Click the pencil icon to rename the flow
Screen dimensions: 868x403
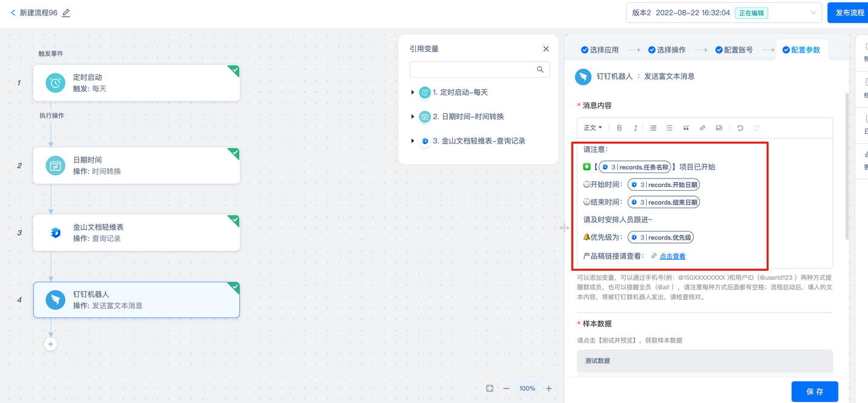66,13
